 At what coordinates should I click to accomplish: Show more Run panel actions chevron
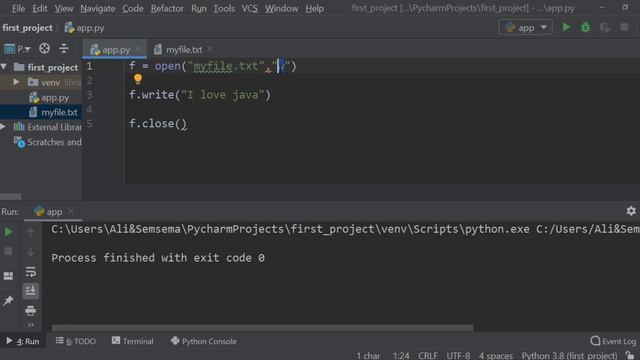coord(31,325)
